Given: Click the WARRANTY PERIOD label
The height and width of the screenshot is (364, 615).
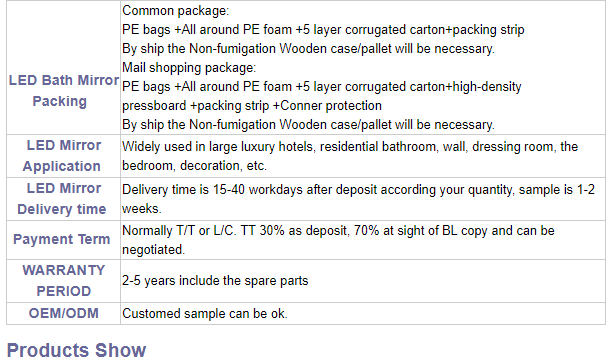Looking at the screenshot, I should [x=64, y=281].
